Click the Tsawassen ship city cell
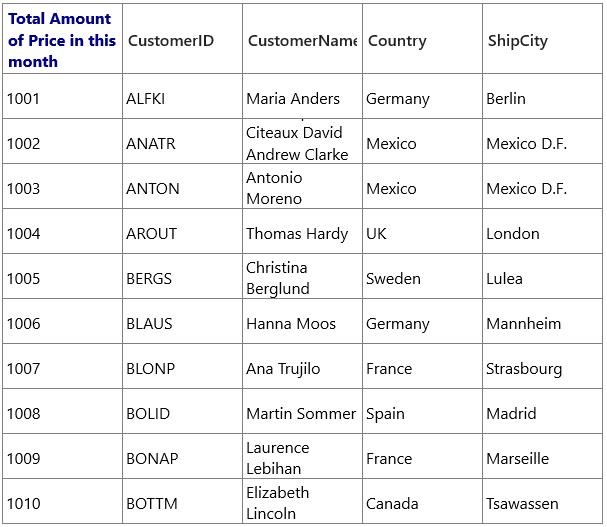This screenshot has height=527, width=607. coord(542,501)
